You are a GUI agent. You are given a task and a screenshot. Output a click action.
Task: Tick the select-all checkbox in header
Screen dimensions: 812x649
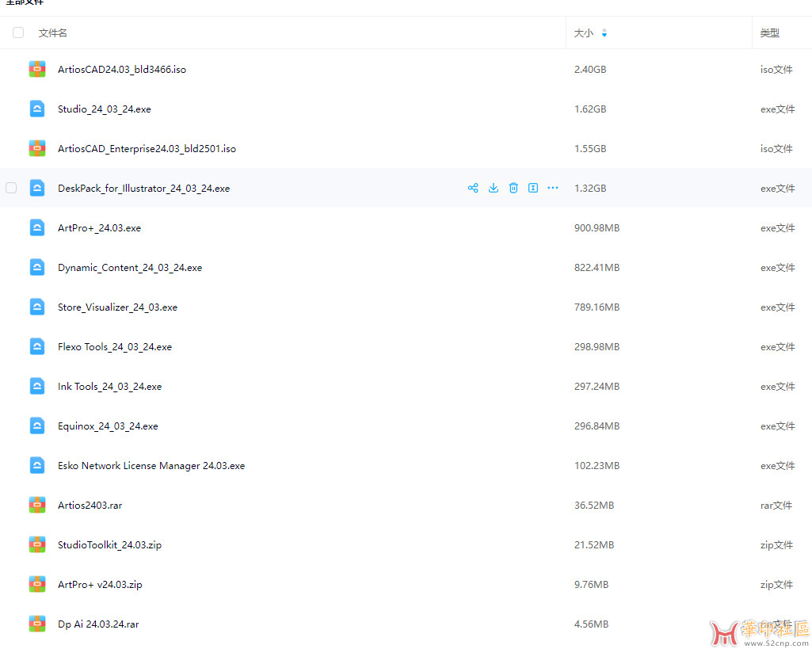pyautogui.click(x=18, y=32)
